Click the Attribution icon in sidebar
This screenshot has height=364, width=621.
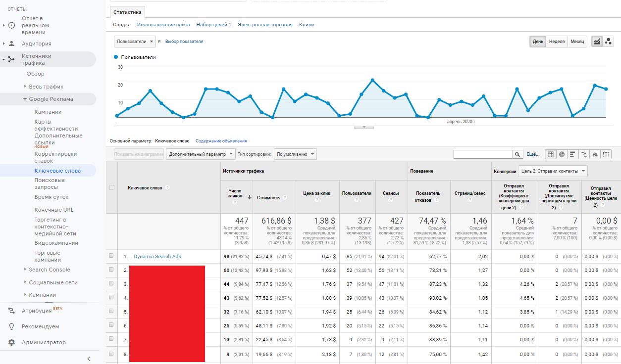point(12,311)
